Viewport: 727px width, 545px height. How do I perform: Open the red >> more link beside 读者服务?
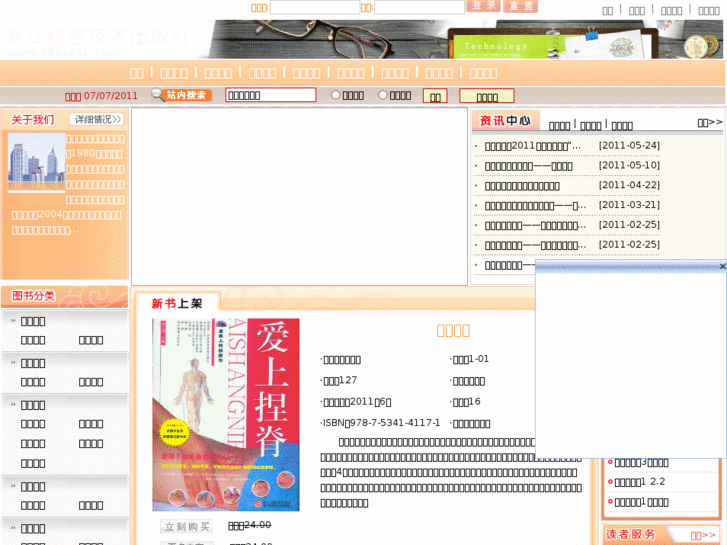703,535
